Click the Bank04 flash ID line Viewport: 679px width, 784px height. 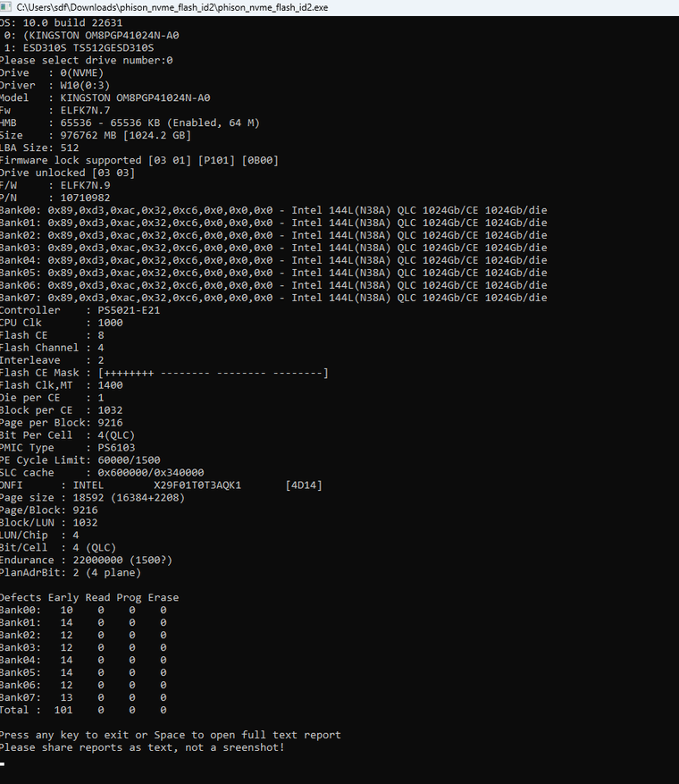[273, 260]
